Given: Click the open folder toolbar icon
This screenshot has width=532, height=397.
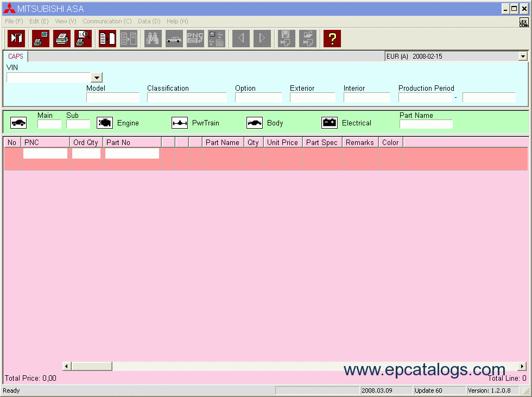Looking at the screenshot, I should point(308,39).
